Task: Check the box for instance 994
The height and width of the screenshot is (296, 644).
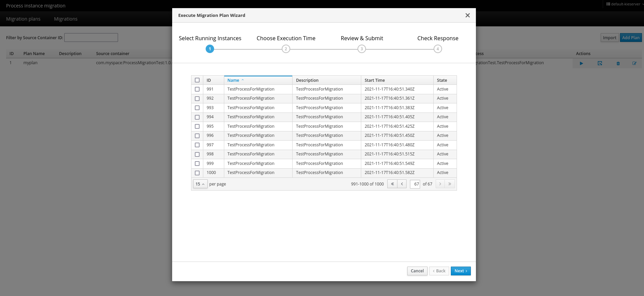Action: [x=197, y=117]
